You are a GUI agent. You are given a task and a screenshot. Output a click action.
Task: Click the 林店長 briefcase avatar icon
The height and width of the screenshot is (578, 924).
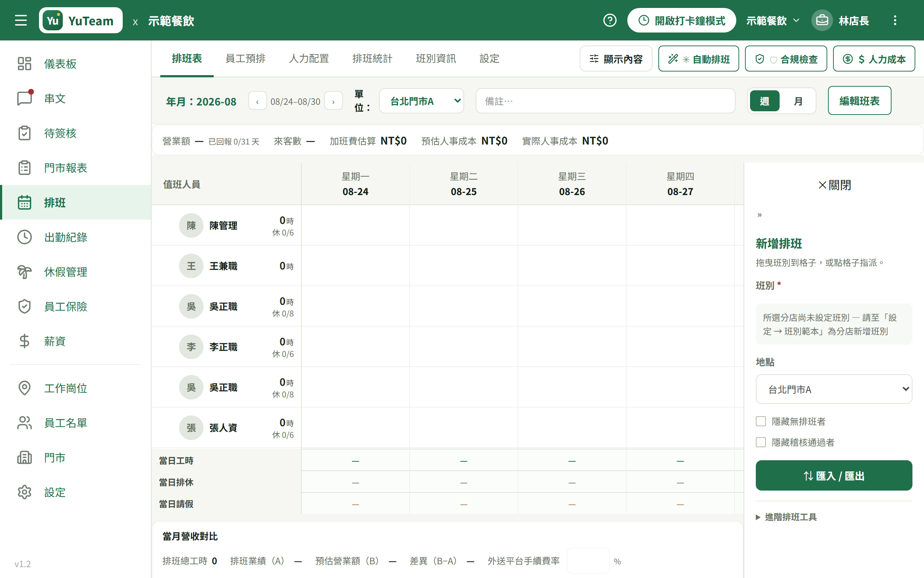click(x=821, y=20)
